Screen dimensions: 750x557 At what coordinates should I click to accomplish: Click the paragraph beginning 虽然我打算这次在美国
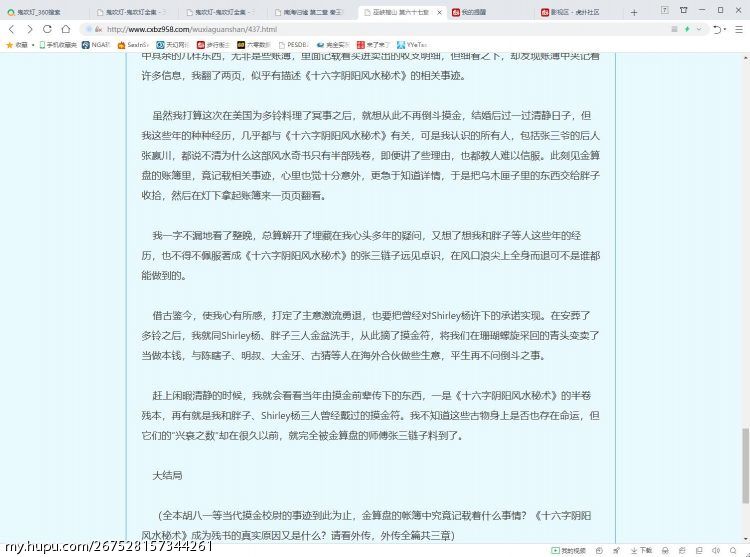(x=371, y=155)
